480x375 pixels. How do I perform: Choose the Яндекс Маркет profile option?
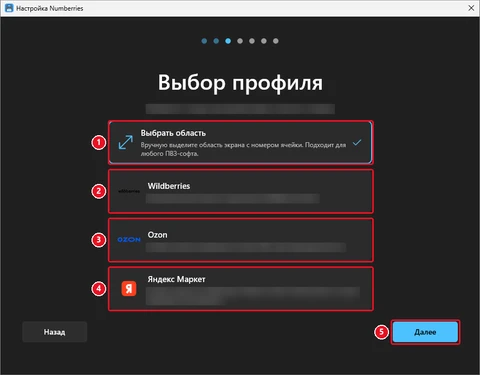click(240, 289)
